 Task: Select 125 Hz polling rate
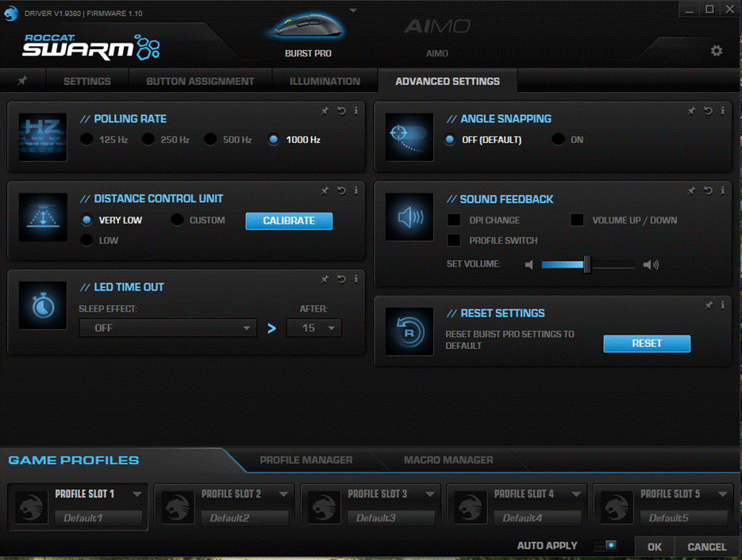(x=87, y=140)
